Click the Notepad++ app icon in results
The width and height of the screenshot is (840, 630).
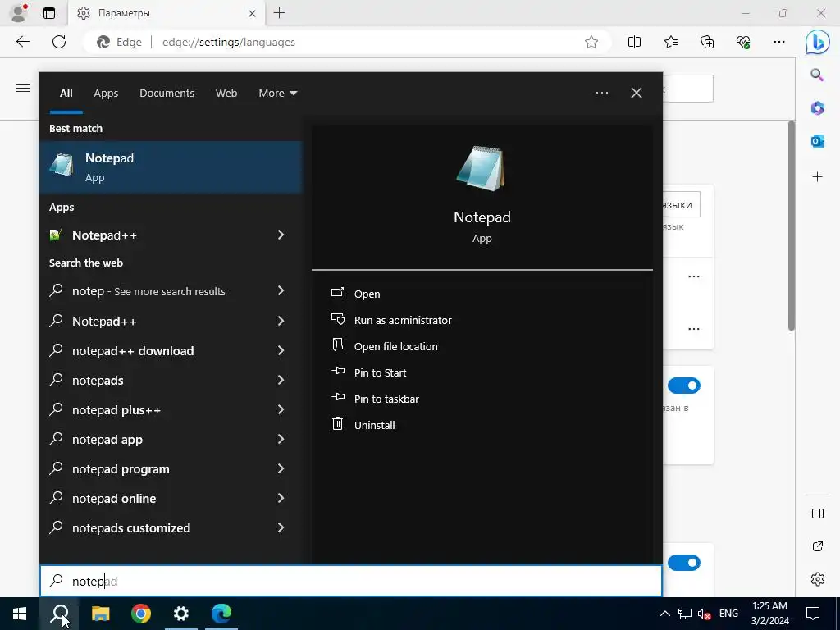click(56, 235)
